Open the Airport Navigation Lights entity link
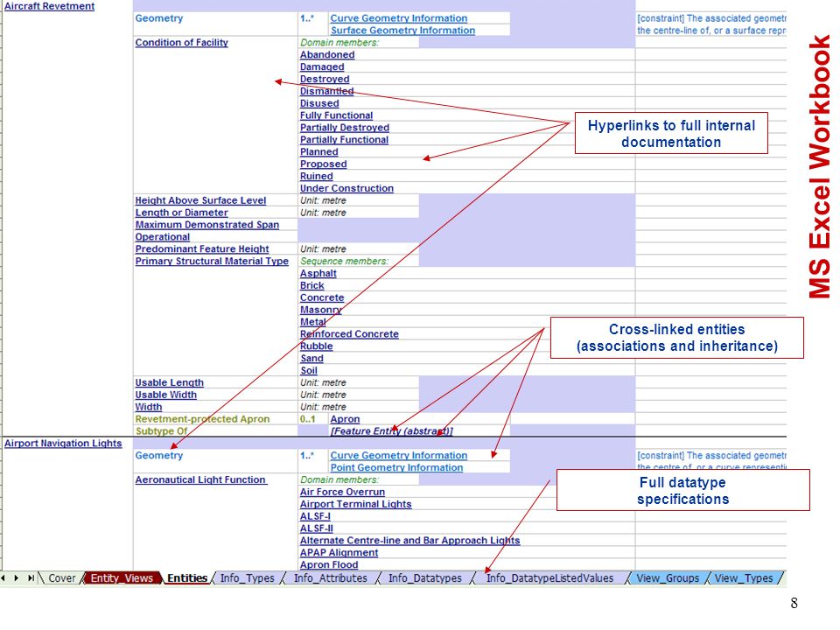Viewport: 840px width, 630px height. (x=63, y=443)
